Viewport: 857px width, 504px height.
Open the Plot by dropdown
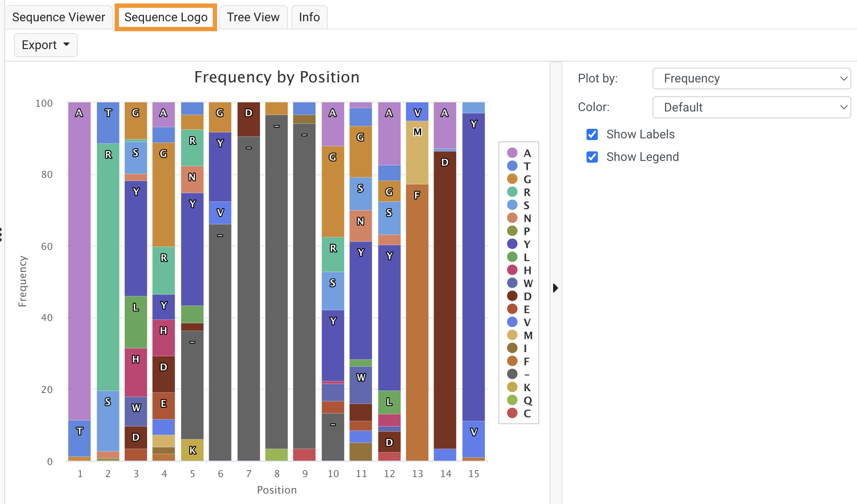[x=752, y=79]
